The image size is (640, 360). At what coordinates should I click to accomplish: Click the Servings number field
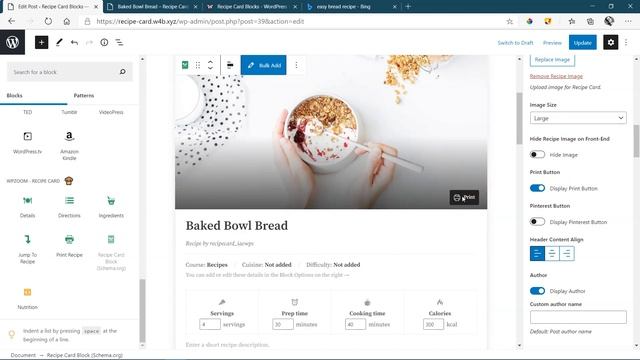click(210, 324)
